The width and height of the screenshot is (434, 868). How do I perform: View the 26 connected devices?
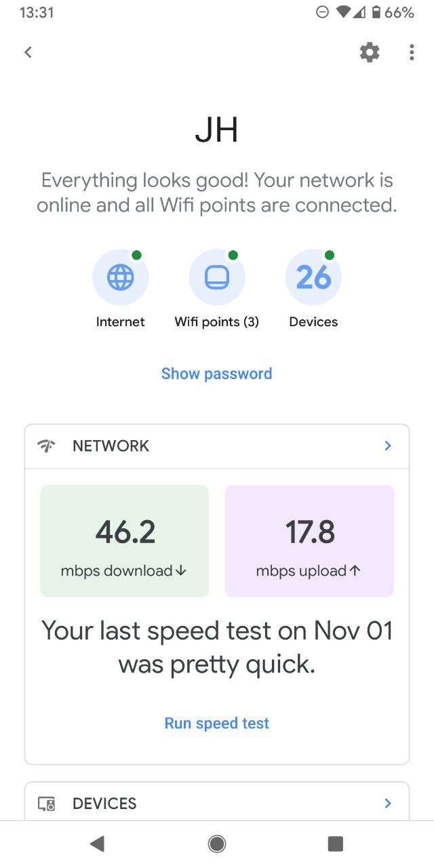pyautogui.click(x=313, y=277)
